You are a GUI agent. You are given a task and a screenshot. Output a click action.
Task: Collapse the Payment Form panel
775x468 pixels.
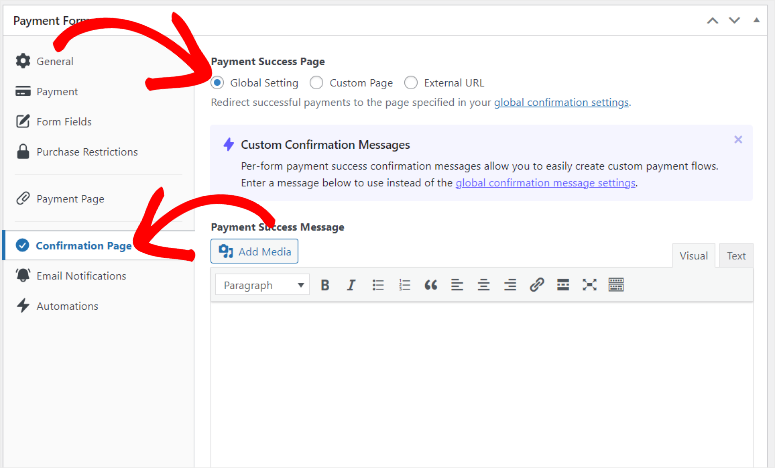[x=756, y=20]
